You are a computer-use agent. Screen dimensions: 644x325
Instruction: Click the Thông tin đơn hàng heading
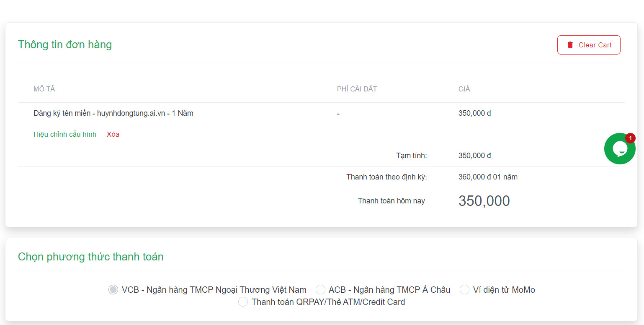point(65,44)
